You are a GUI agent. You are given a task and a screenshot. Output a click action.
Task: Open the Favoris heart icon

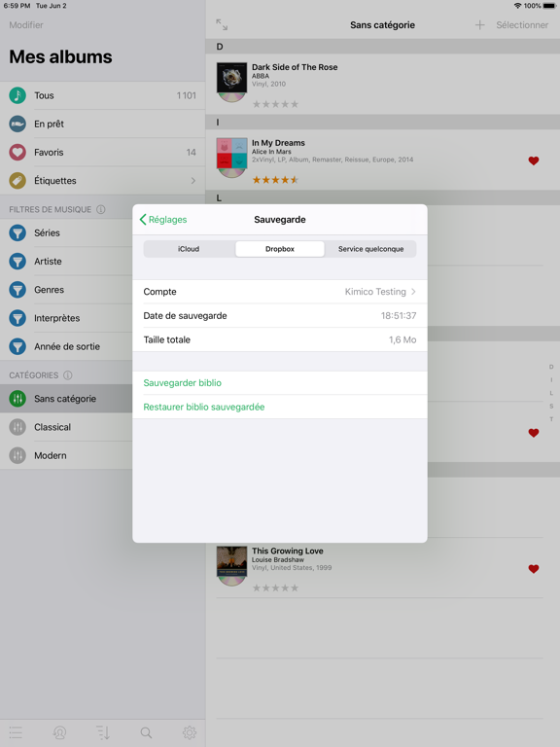(17, 153)
